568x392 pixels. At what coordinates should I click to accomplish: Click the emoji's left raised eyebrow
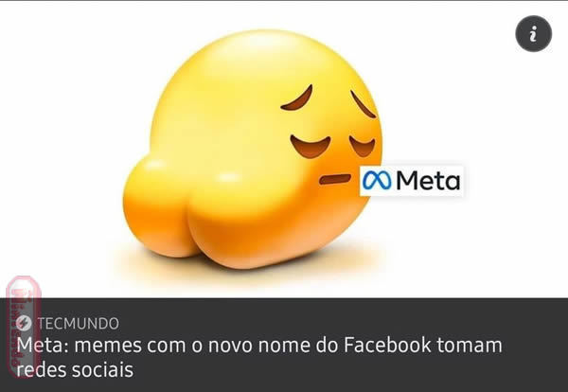point(297,98)
